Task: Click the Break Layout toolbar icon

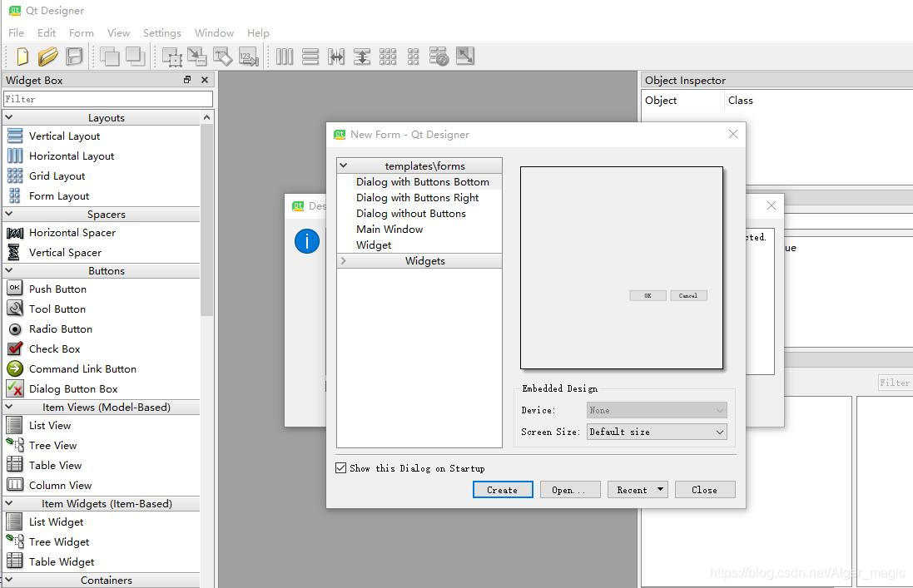Action: (439, 57)
